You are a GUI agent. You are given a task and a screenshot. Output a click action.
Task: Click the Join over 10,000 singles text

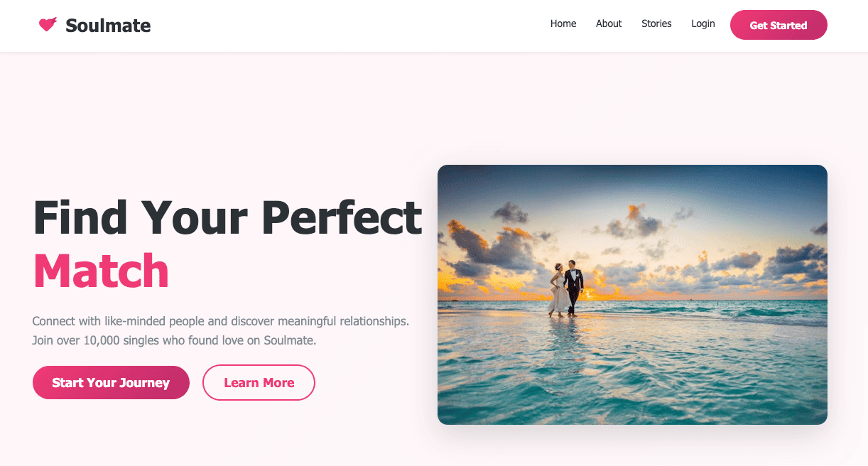174,340
